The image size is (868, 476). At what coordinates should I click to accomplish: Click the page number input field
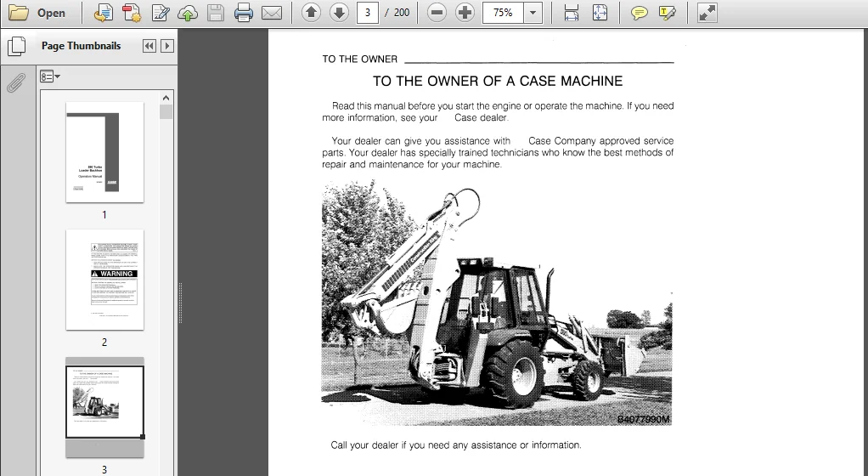[368, 12]
